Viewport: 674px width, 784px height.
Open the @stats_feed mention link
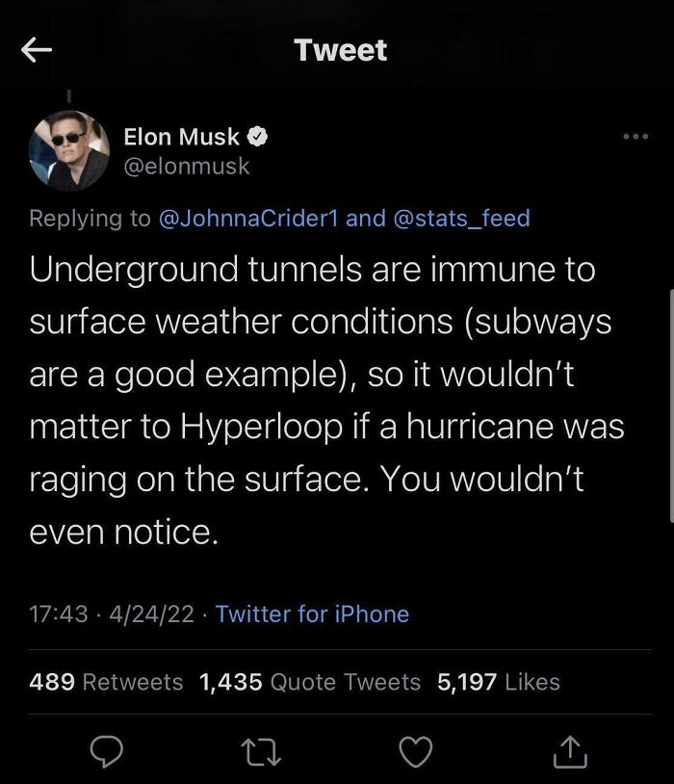(462, 218)
